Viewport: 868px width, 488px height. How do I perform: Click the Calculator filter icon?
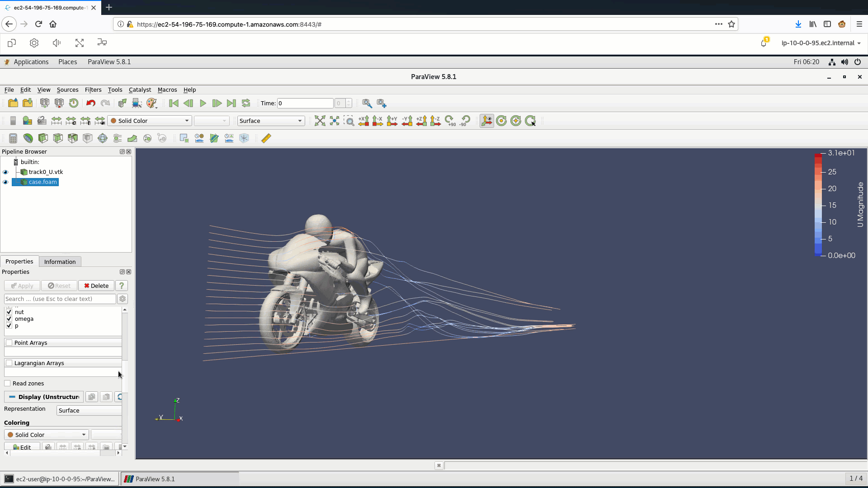tap(13, 138)
